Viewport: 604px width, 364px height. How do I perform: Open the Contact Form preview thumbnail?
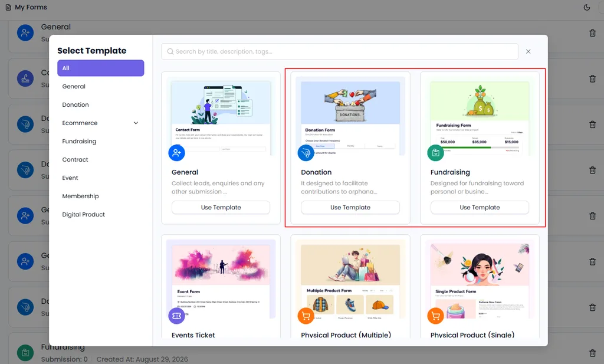pyautogui.click(x=221, y=117)
